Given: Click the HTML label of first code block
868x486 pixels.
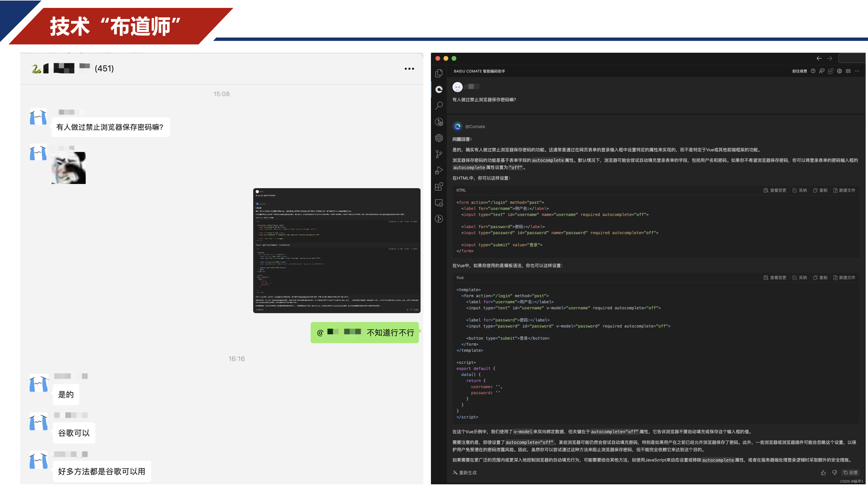Looking at the screenshot, I should pyautogui.click(x=461, y=190).
